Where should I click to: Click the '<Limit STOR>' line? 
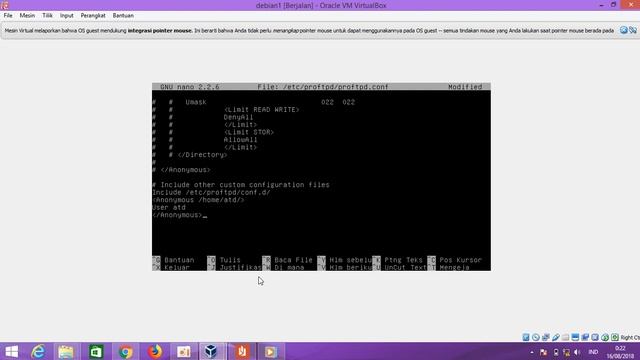[249, 132]
